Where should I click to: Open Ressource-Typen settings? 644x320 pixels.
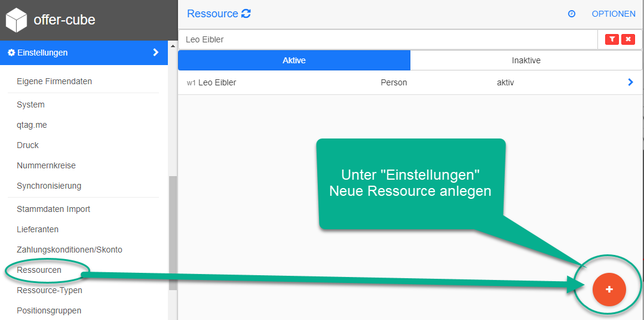[x=49, y=291]
